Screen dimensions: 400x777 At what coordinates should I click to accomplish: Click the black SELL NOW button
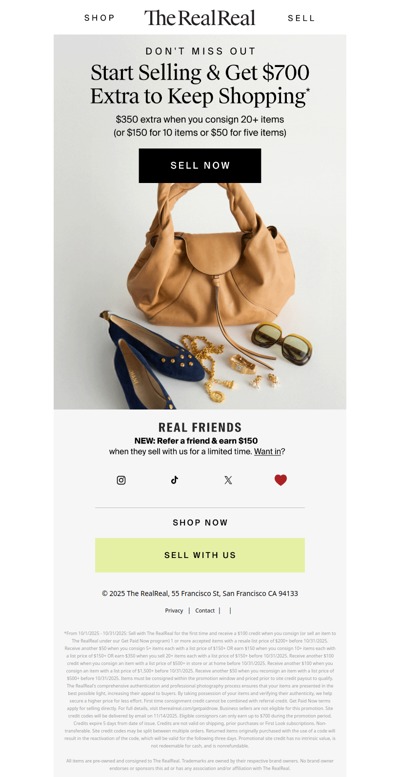pyautogui.click(x=200, y=166)
